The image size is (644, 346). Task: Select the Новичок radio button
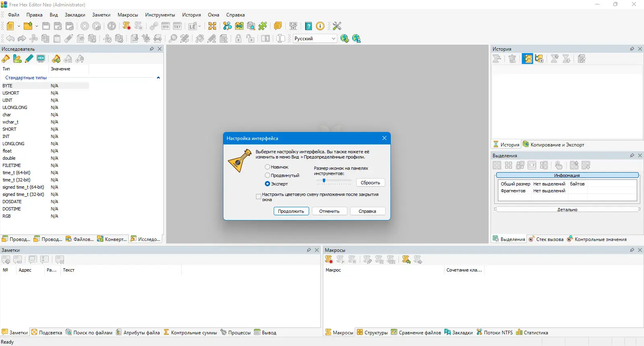tap(267, 167)
